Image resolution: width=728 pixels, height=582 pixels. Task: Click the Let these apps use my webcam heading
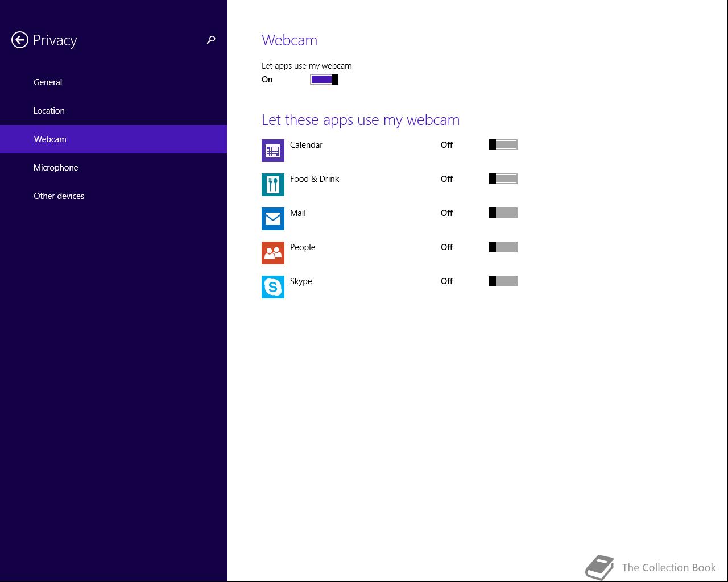(361, 120)
